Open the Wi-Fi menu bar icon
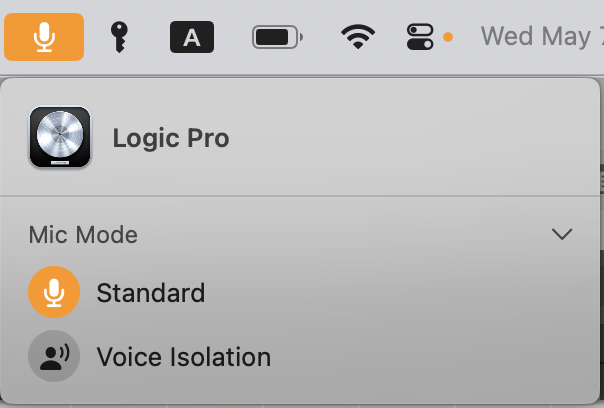 [x=358, y=37]
